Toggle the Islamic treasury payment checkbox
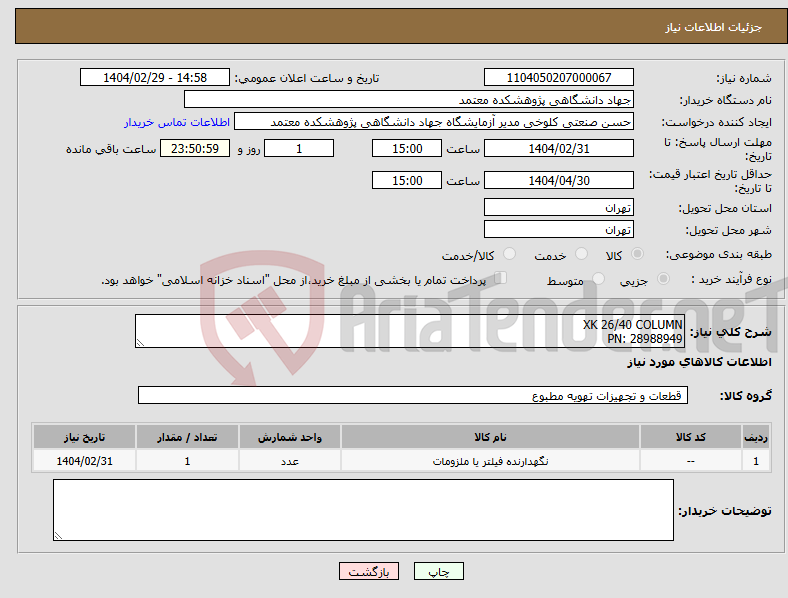 click(x=500, y=278)
